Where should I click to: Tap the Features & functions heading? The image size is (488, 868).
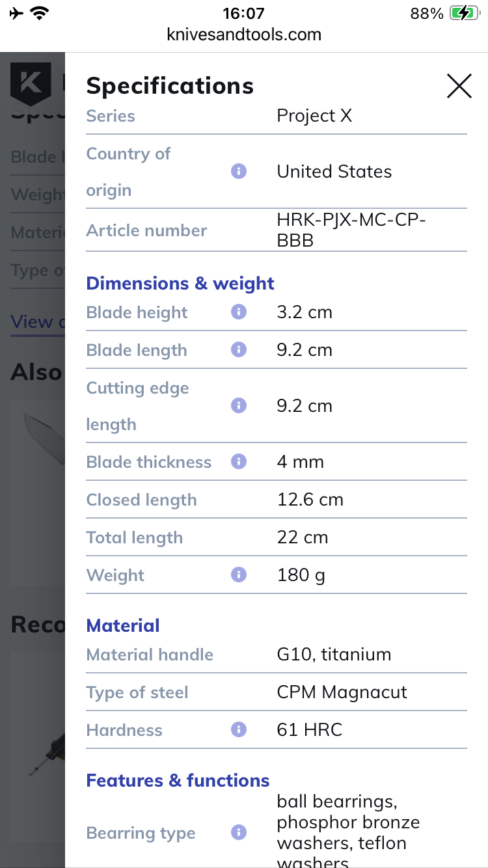(178, 781)
